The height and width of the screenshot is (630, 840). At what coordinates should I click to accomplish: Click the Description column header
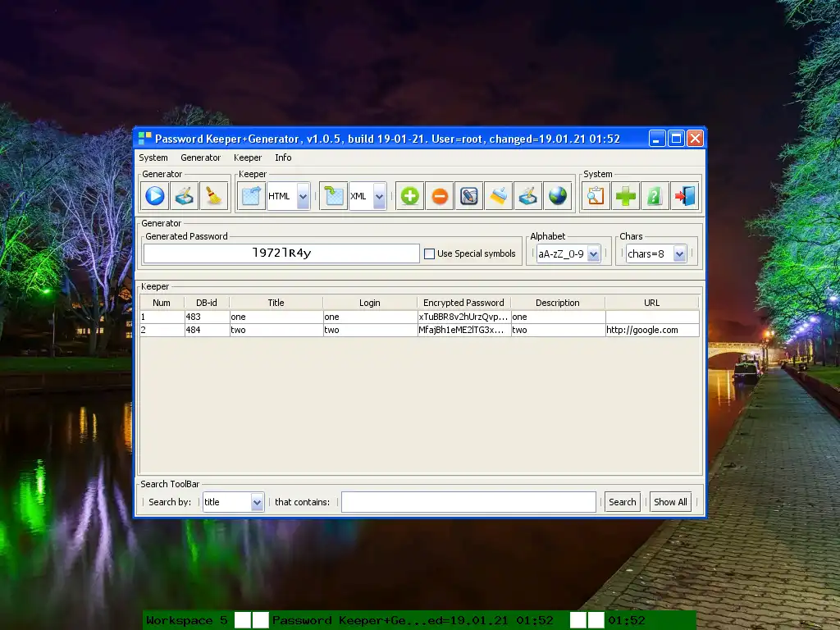[558, 303]
